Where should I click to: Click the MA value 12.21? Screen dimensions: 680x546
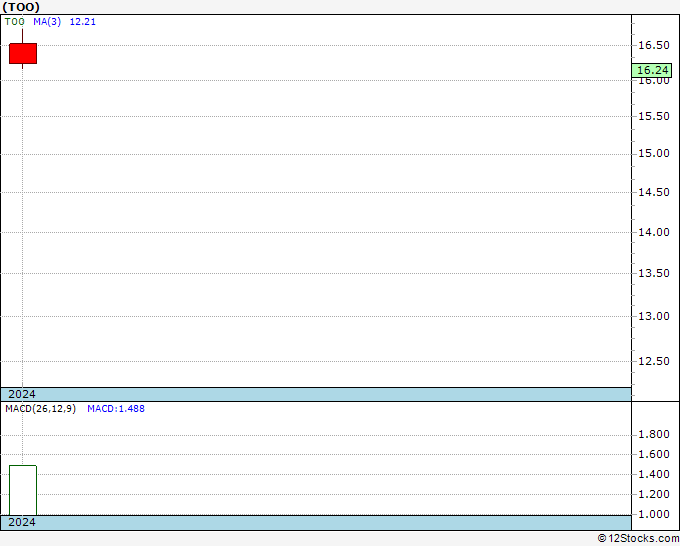[82, 22]
